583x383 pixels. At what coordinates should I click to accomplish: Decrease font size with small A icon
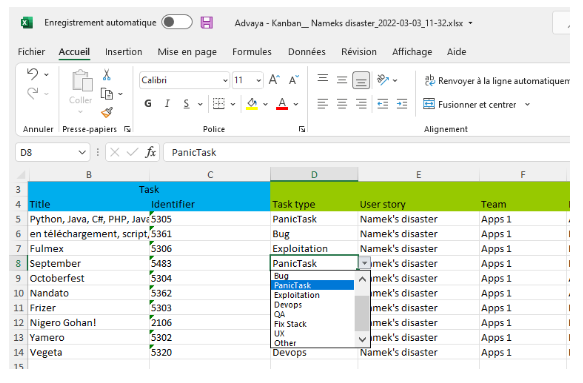(294, 80)
